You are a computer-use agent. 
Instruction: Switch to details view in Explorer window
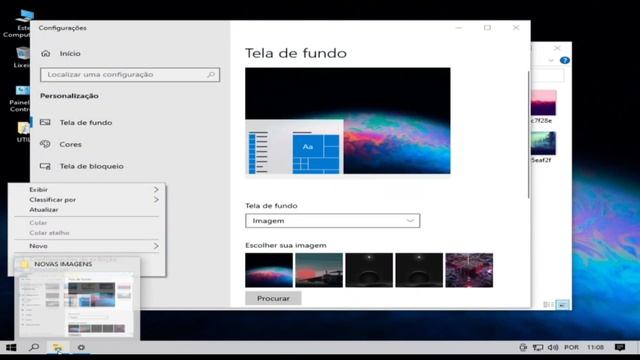[548, 305]
